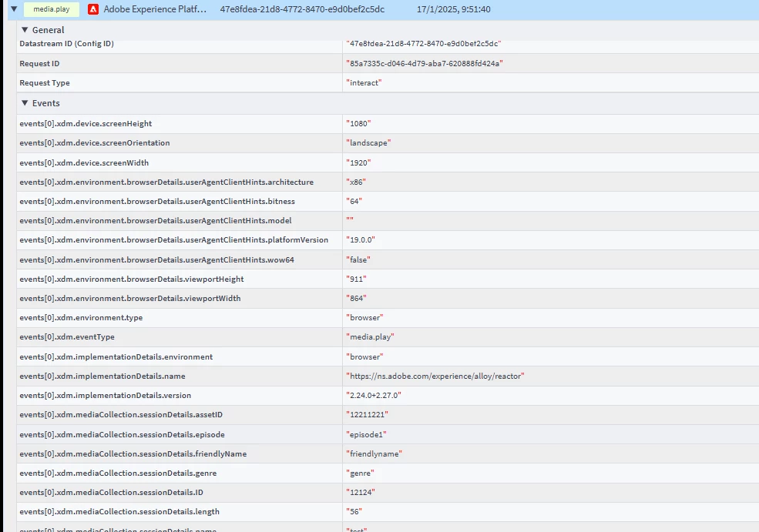Select the sessionDetails.friendlyName parameter name
Screen dimensions: 759x532
pyautogui.click(x=133, y=454)
